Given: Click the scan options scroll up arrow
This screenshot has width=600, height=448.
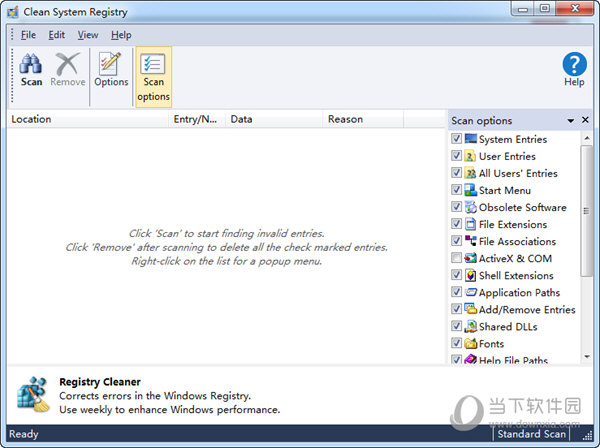Looking at the screenshot, I should (x=587, y=138).
